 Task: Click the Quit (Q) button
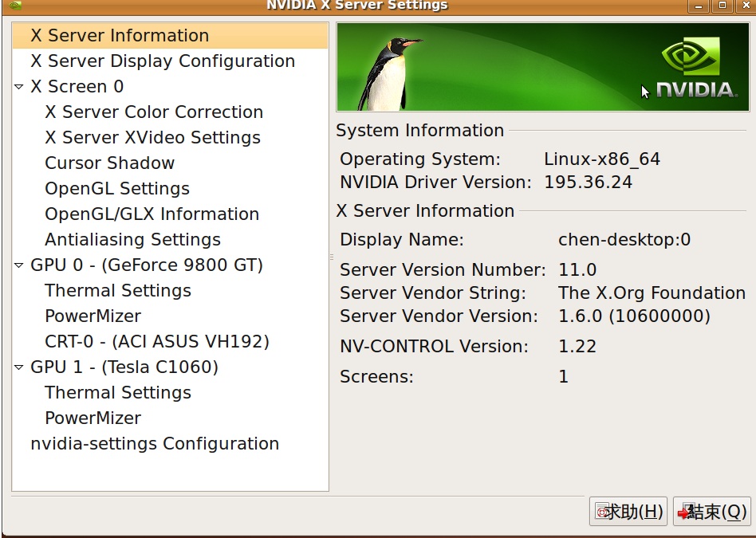[x=712, y=512]
